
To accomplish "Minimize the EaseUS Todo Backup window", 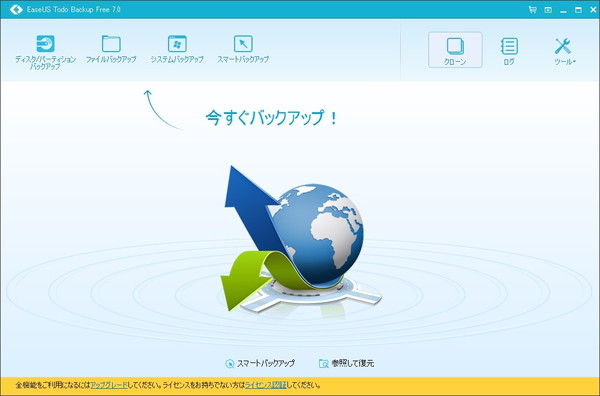I will point(563,10).
